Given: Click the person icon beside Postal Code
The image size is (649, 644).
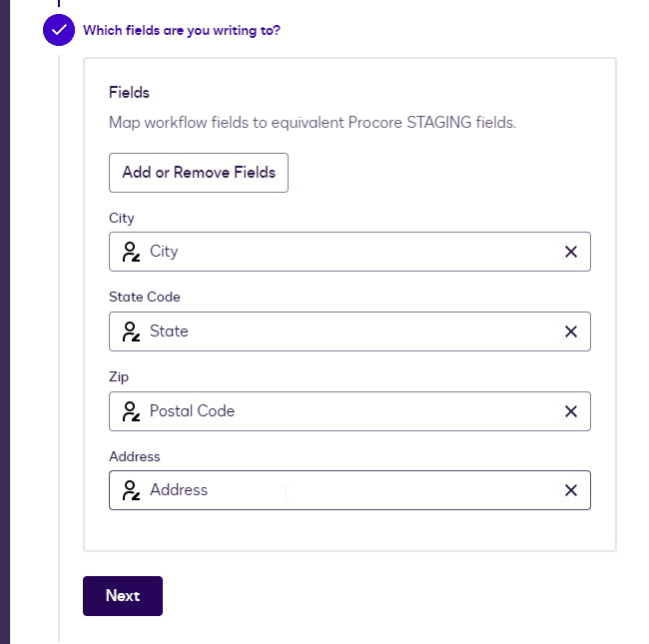Looking at the screenshot, I should tap(130, 411).
